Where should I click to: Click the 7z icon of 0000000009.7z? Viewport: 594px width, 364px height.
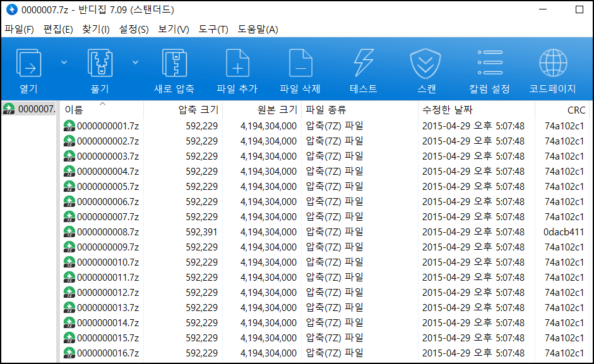[x=69, y=247]
